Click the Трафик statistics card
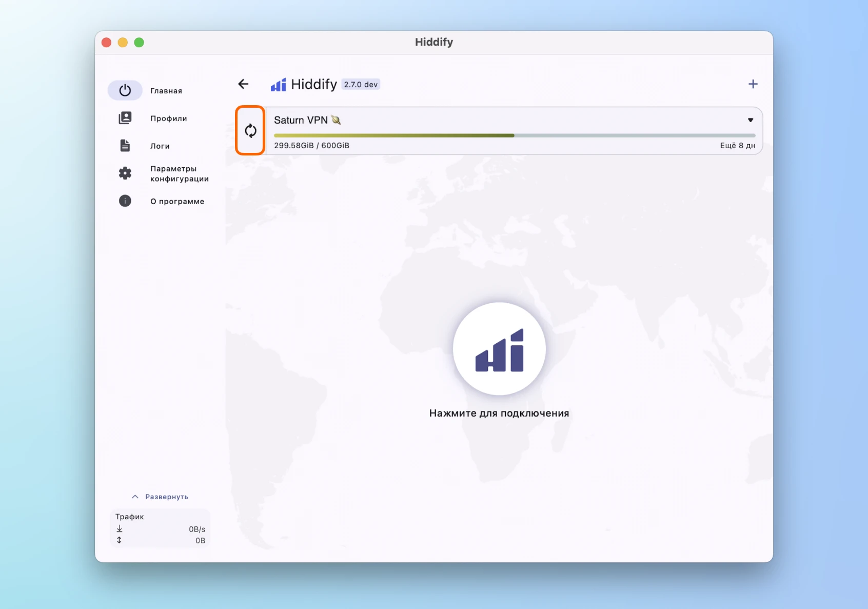The height and width of the screenshot is (609, 868). (x=160, y=528)
